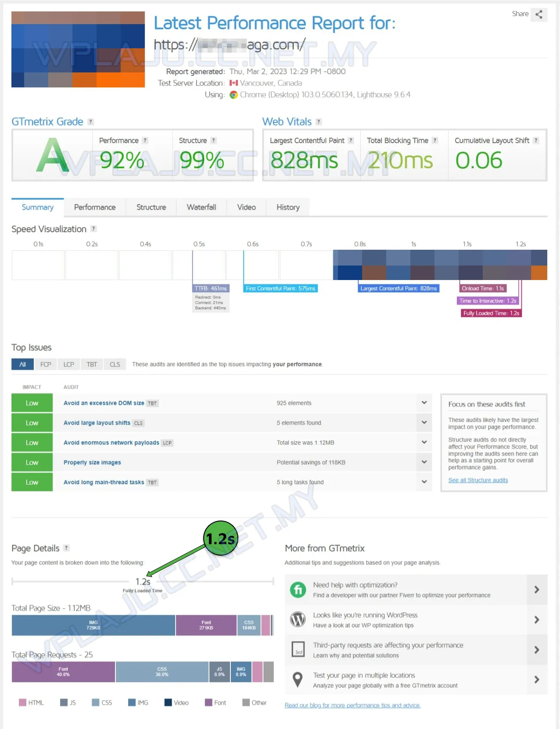The width and height of the screenshot is (560, 729).
Task: Open the History tab
Action: pos(288,207)
